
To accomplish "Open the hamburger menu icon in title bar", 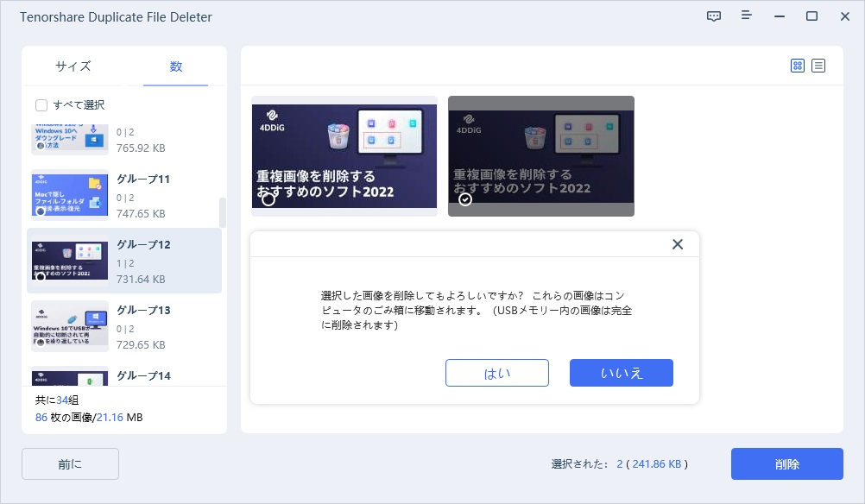I will [x=746, y=15].
